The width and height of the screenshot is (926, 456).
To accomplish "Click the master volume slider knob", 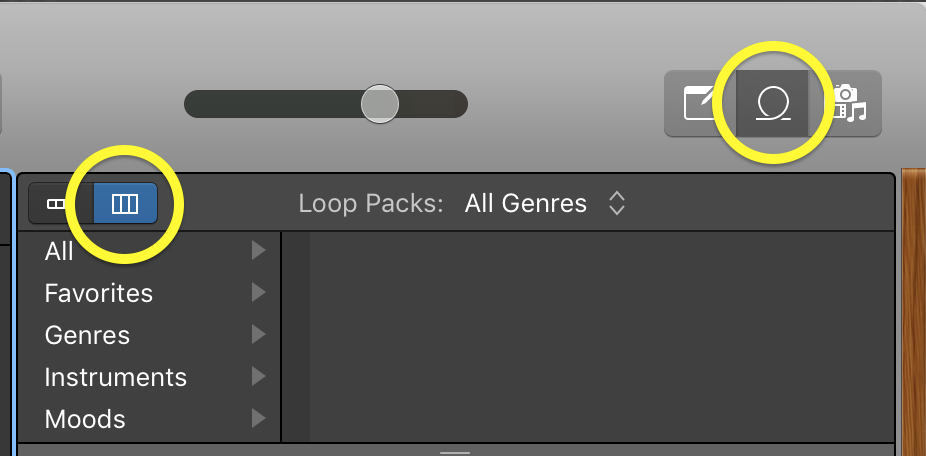I will click(x=380, y=104).
